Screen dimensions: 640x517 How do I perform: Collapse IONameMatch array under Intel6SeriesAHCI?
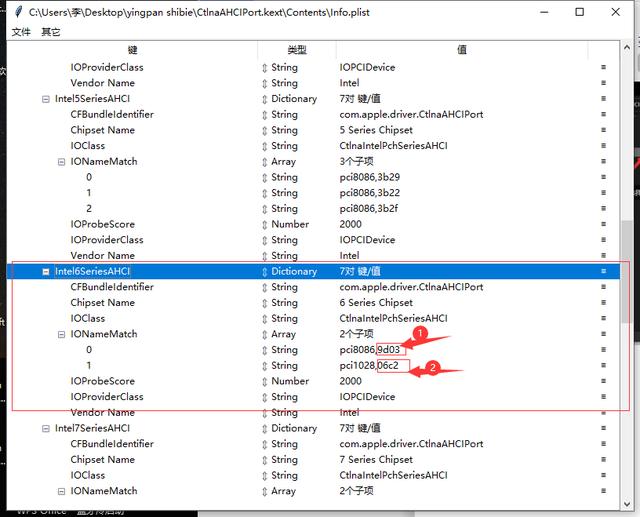[x=61, y=335]
